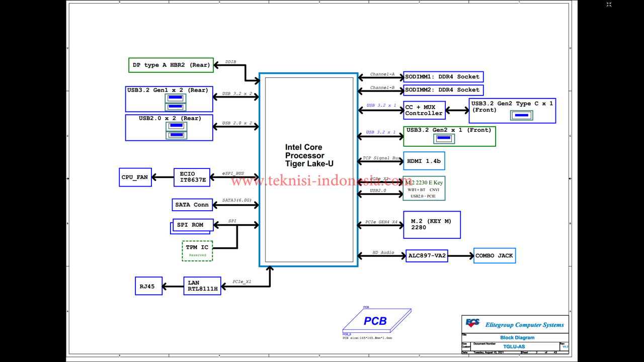
Task: Click the 'SATA3(6.0G)' bus label
Action: tap(236, 201)
